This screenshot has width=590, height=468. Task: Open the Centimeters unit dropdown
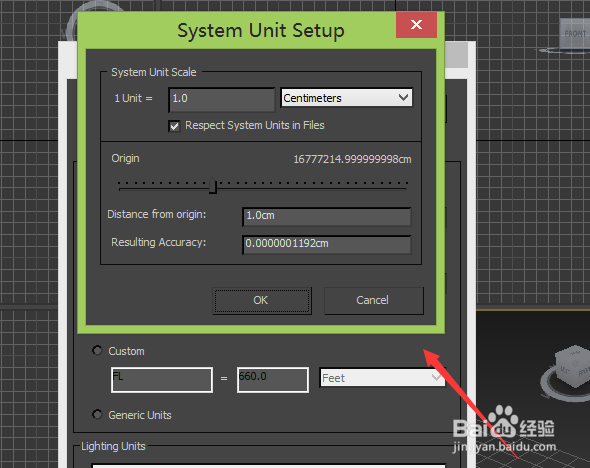[x=347, y=98]
